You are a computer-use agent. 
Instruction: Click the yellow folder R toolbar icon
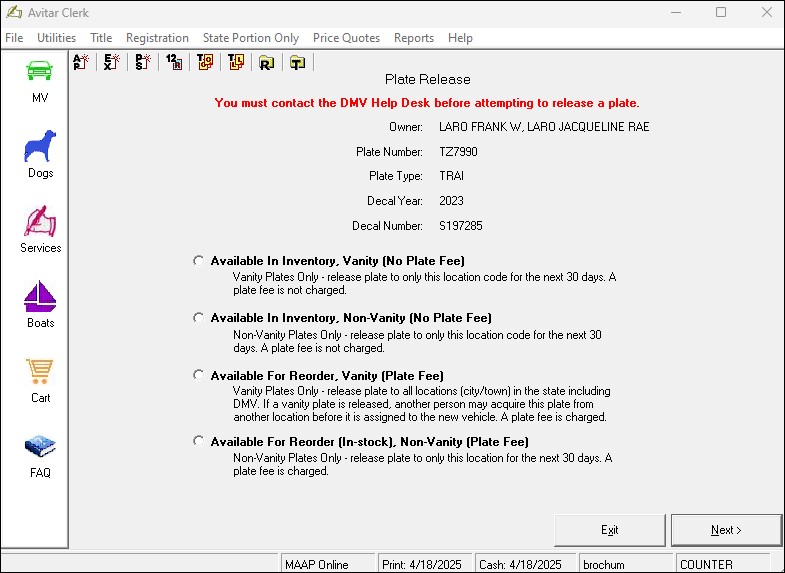pos(266,63)
